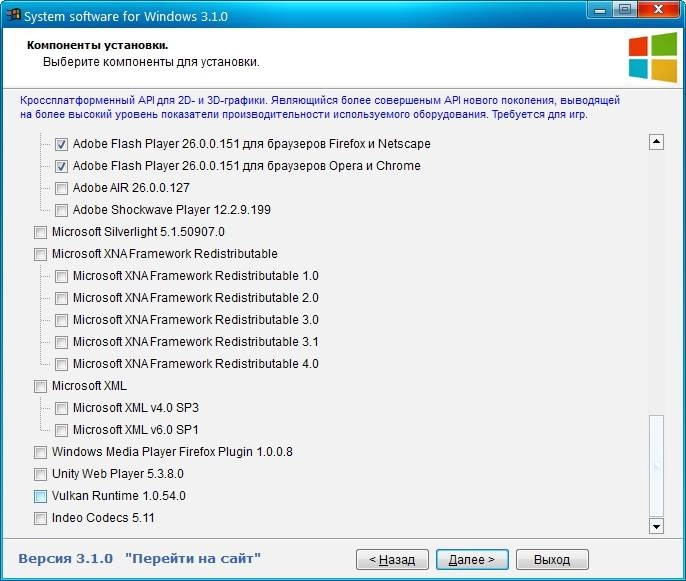Viewport: 686px width, 581px height.
Task: Click the vertical scrollbar thumb
Action: point(656,466)
